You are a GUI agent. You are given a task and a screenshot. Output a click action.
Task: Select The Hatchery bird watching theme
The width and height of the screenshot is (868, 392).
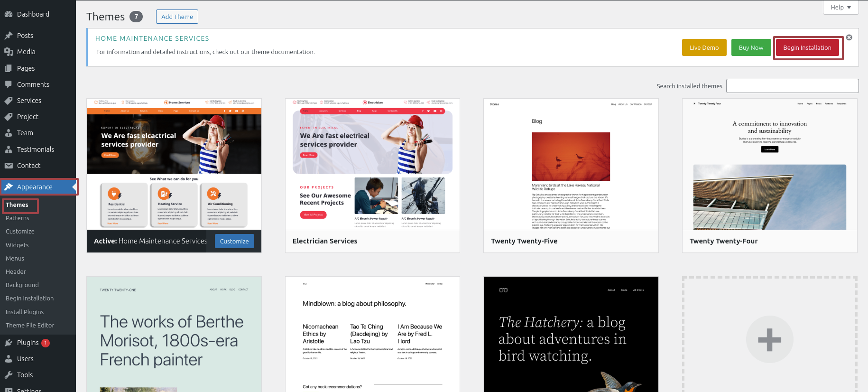[x=571, y=334]
